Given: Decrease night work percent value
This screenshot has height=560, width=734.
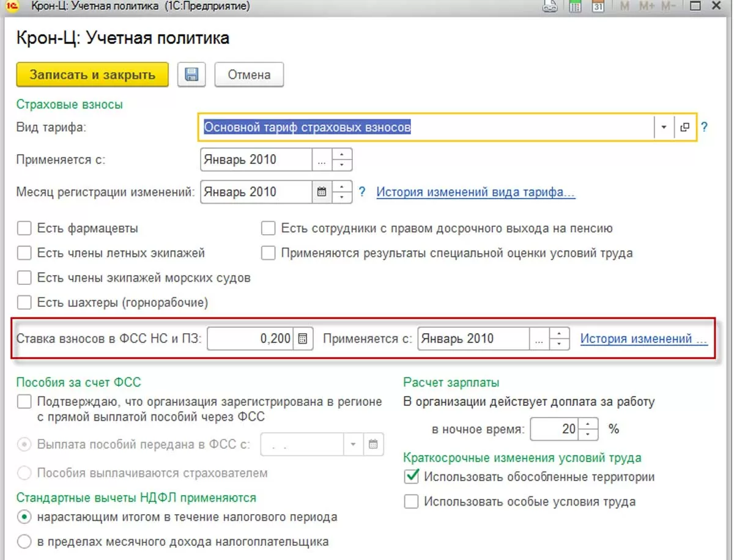Looking at the screenshot, I should tap(588, 435).
